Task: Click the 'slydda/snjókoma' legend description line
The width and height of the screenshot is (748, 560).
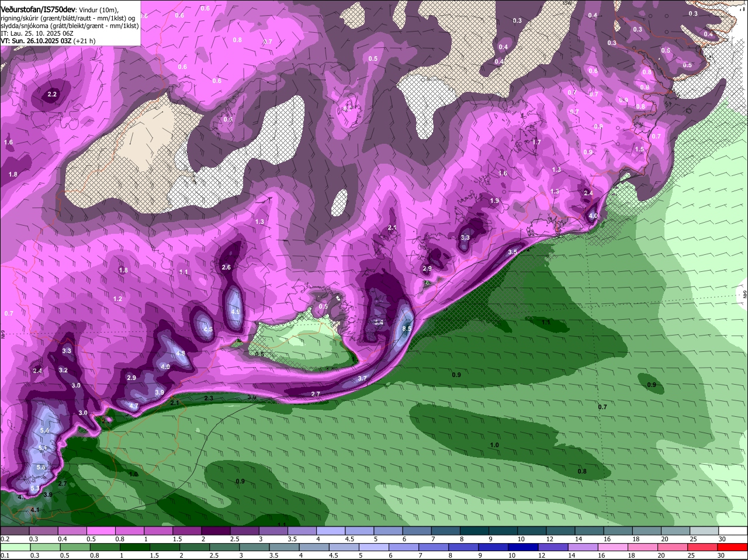Action: tap(70, 26)
